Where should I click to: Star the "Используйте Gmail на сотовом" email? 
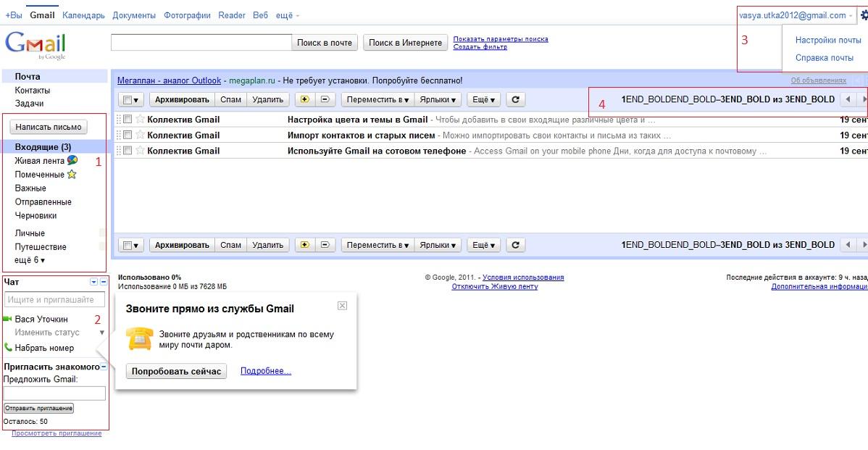pos(140,150)
